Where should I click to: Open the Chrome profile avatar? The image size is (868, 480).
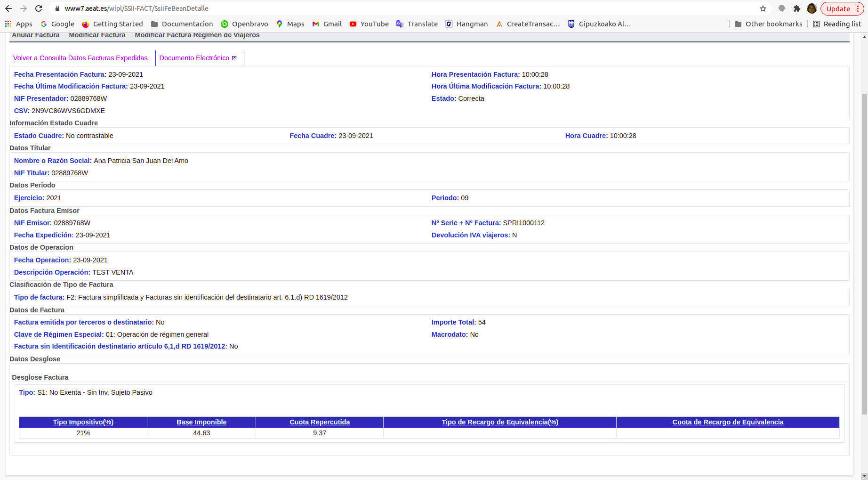[812, 8]
